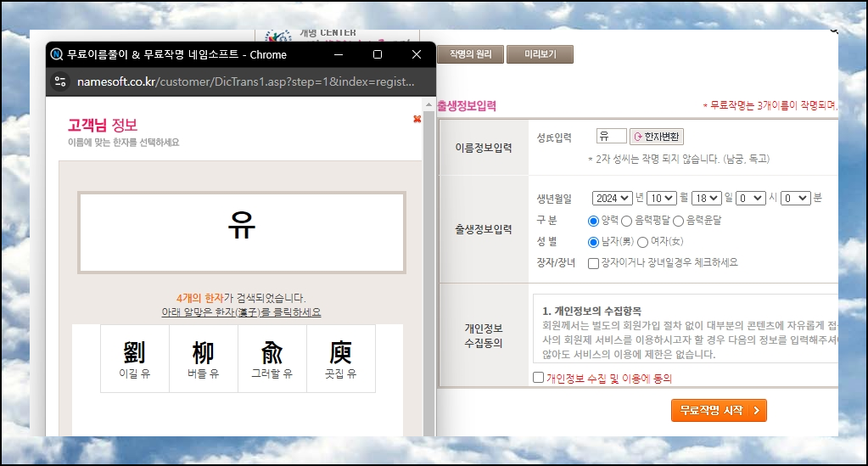
Task: Select the hanja 庾 곳집 유
Action: [340, 358]
